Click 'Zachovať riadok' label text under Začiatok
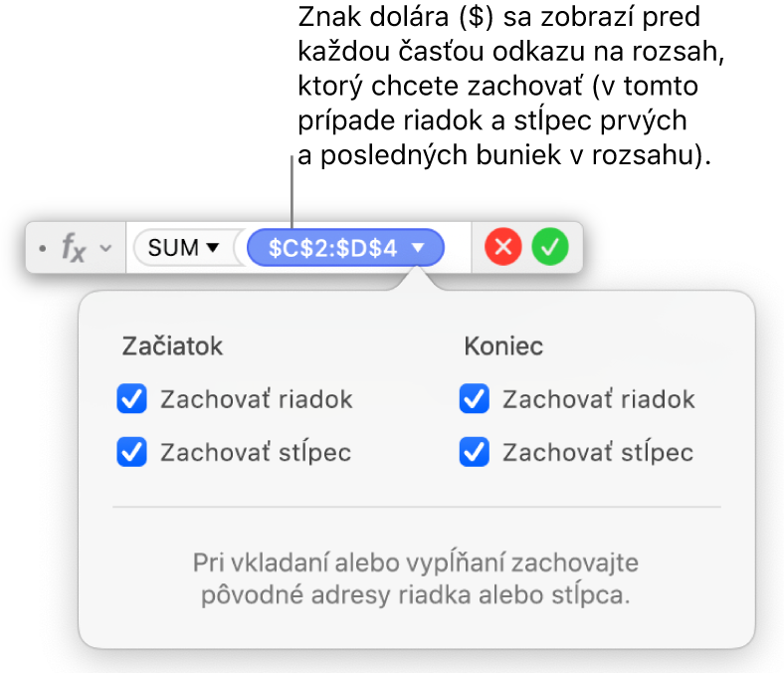784x673 pixels. [x=256, y=400]
